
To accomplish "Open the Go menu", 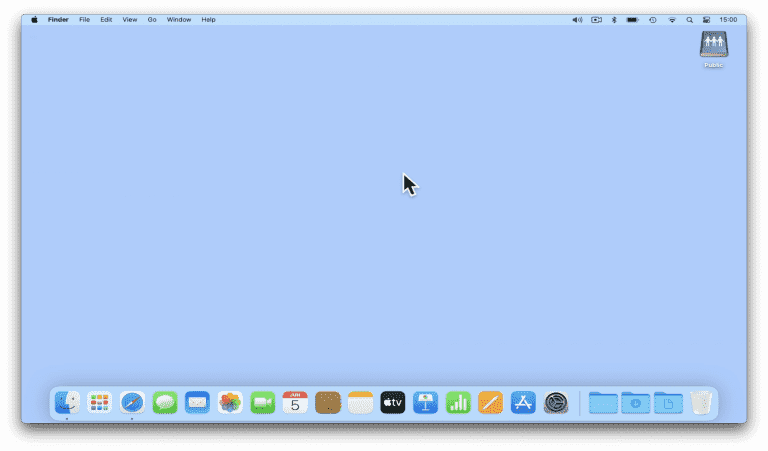I will pos(152,19).
